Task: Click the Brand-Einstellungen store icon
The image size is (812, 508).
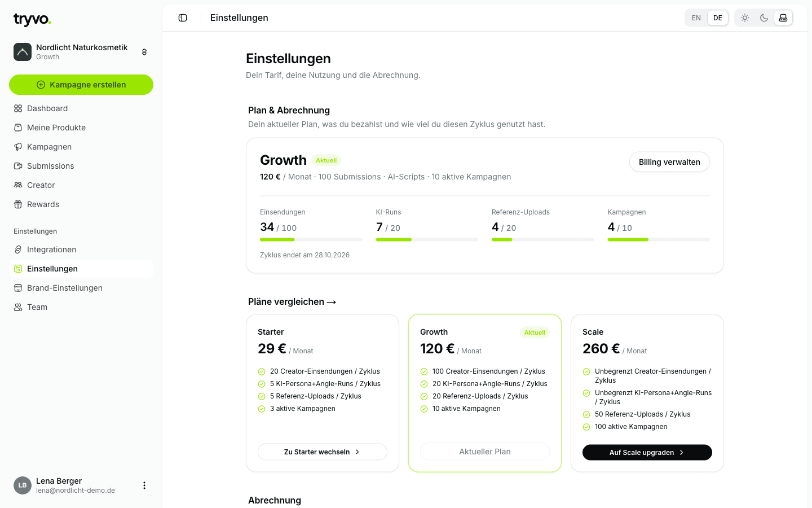Action: [x=18, y=288]
